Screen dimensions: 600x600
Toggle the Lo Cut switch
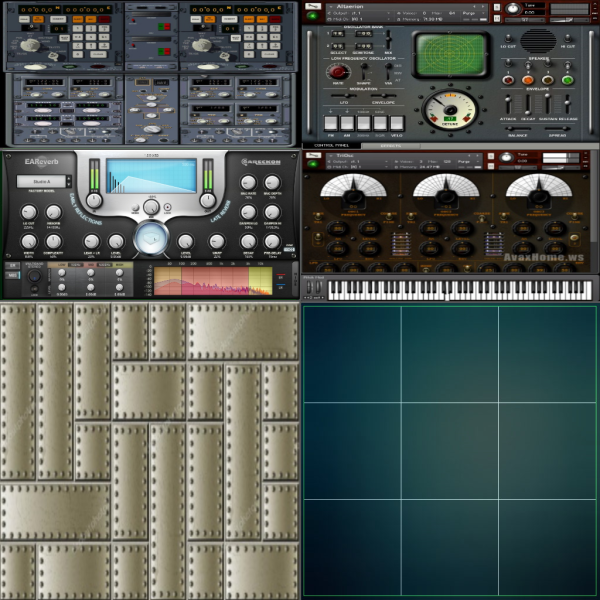(x=509, y=38)
